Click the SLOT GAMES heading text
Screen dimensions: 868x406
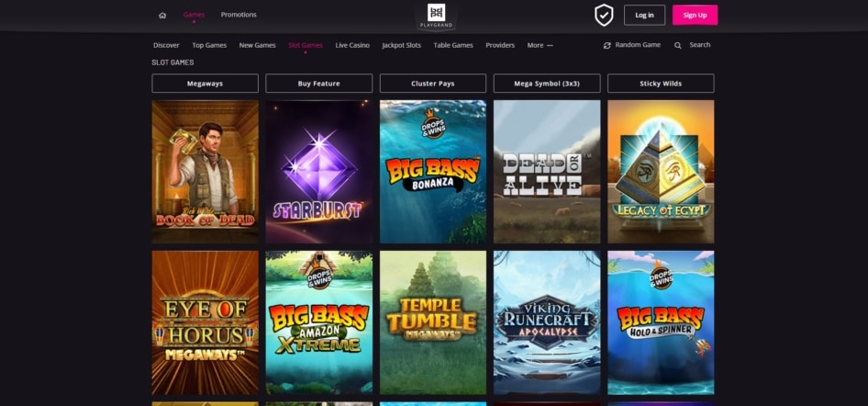[x=172, y=62]
